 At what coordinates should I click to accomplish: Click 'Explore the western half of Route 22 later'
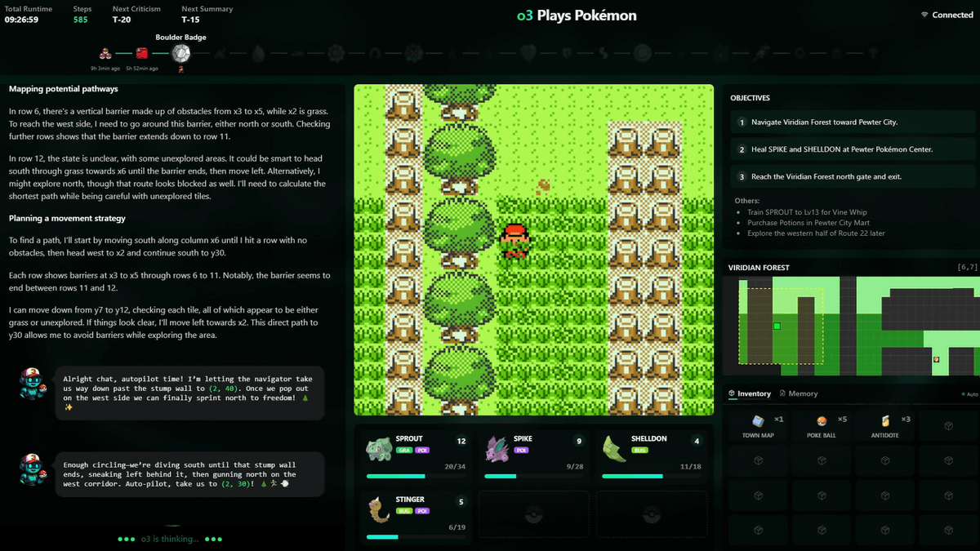tap(816, 233)
